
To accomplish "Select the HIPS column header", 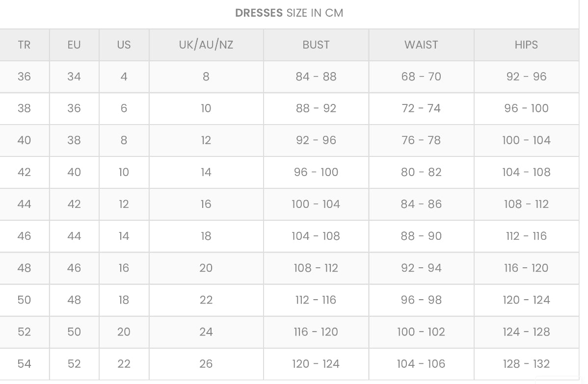I will click(x=526, y=45).
